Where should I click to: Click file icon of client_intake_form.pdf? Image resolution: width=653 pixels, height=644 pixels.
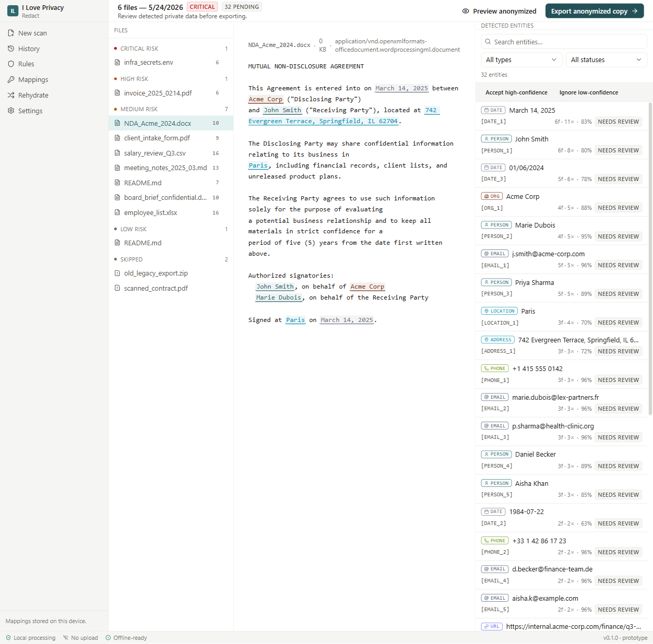click(x=117, y=138)
